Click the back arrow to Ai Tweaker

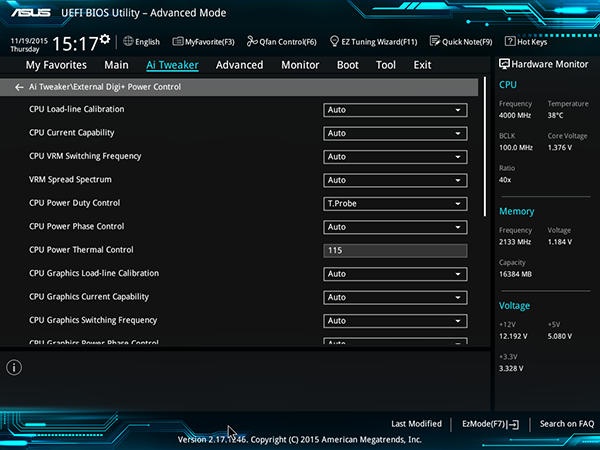pyautogui.click(x=19, y=88)
